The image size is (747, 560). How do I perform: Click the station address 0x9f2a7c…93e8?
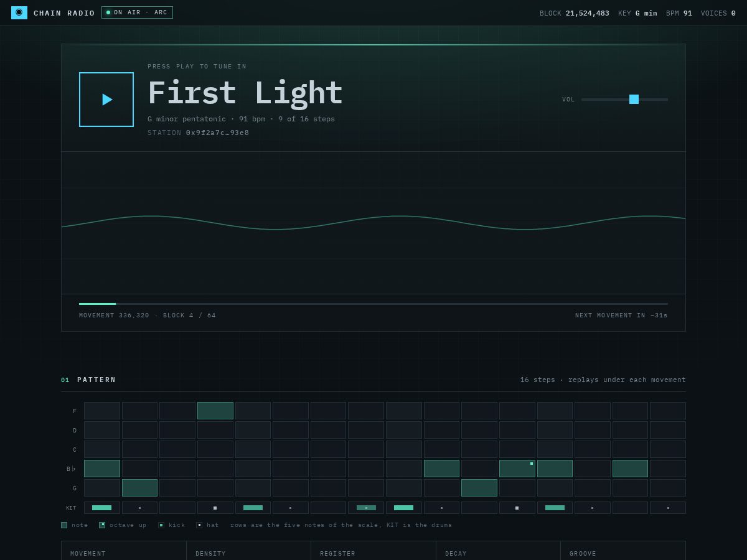[x=217, y=133]
